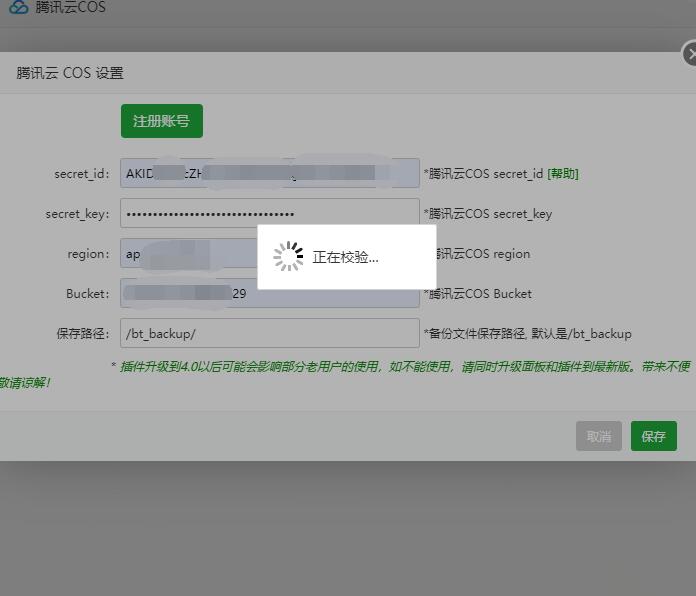Click the 备份文件保存路径 hint text
Screen dimensions: 696x596
tap(528, 334)
